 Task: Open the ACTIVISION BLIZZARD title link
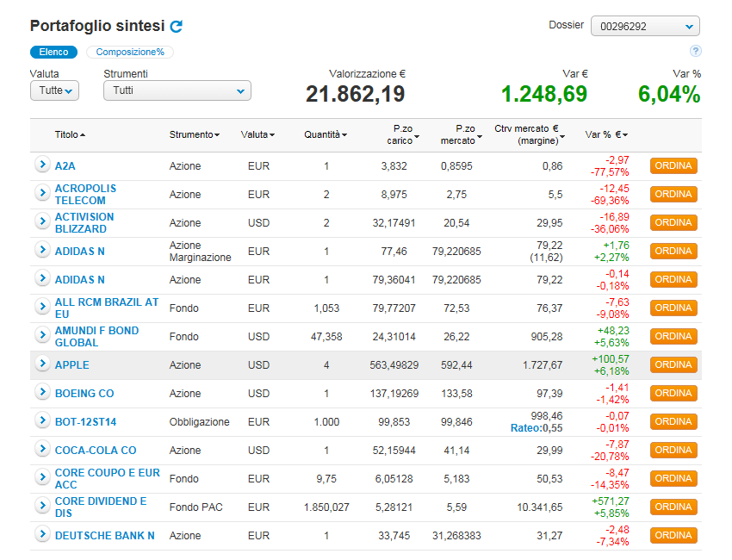84,223
